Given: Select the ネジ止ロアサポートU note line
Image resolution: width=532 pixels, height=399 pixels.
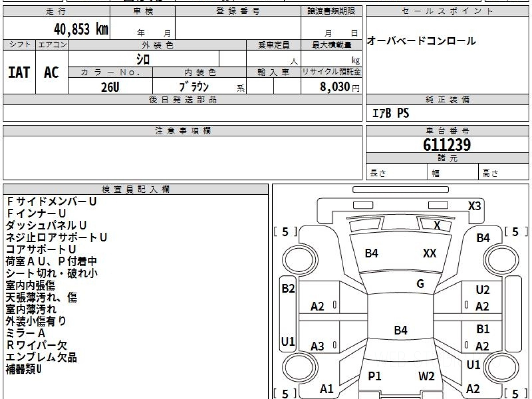Looking at the screenshot, I should point(56,238).
